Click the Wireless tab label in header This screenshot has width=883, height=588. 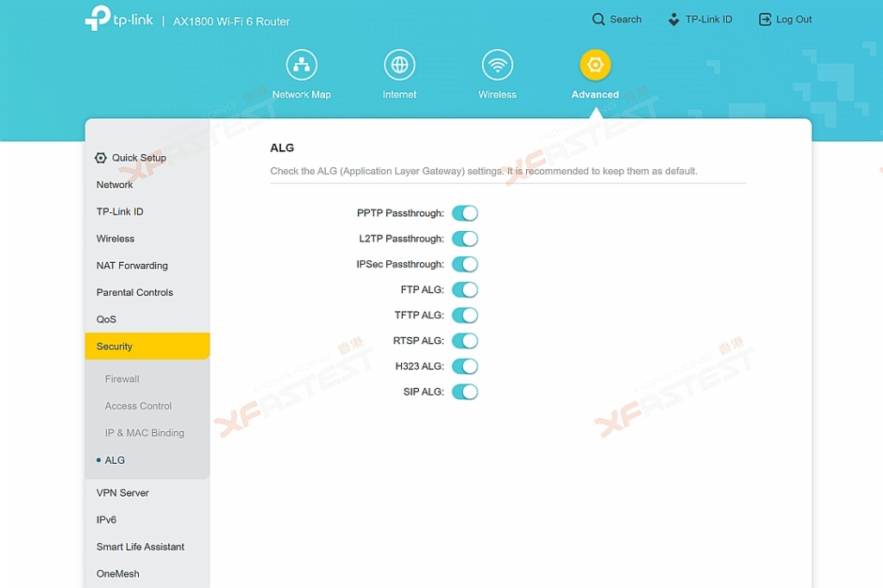pos(498,95)
